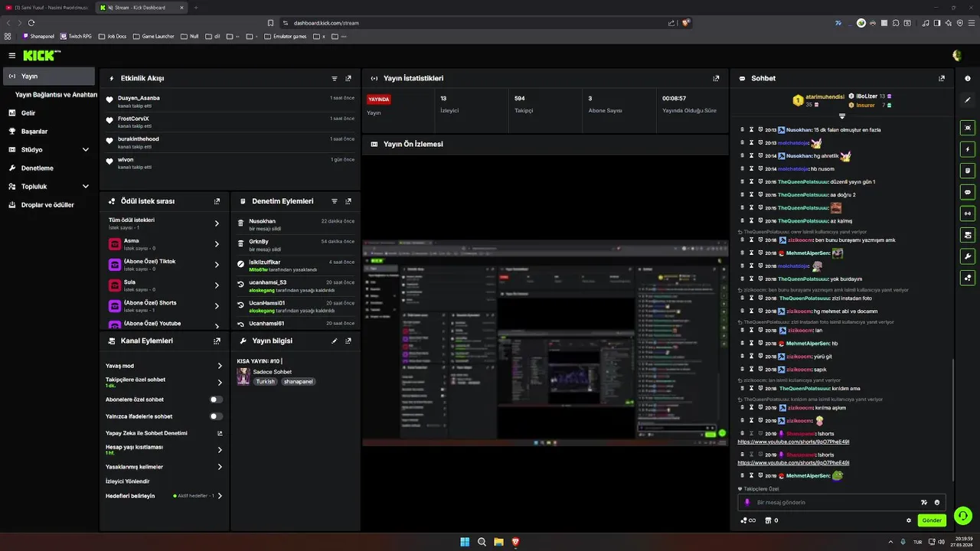This screenshot has width=980, height=551.
Task: Click the shanapanel tag
Action: pos(298,381)
